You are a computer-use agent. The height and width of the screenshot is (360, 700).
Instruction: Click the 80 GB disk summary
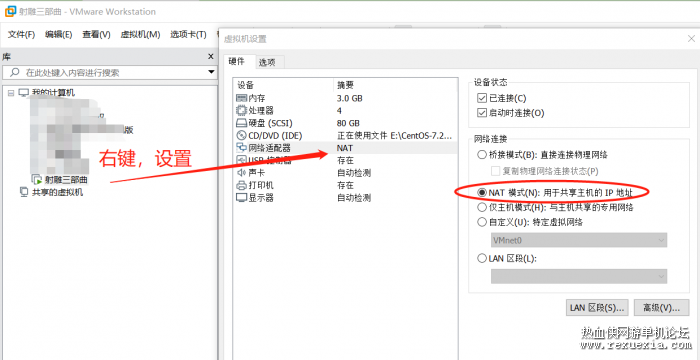348,123
